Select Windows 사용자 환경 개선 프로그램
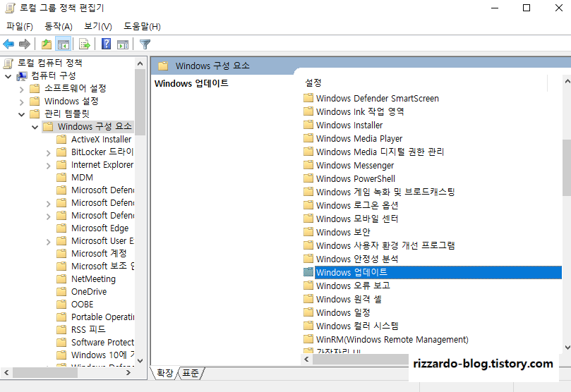The image size is (571, 392). (385, 245)
